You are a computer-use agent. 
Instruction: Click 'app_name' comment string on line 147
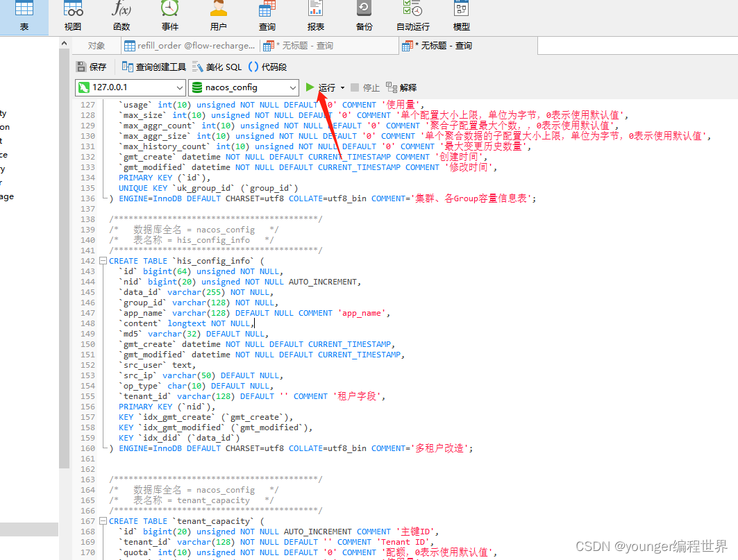(x=361, y=313)
